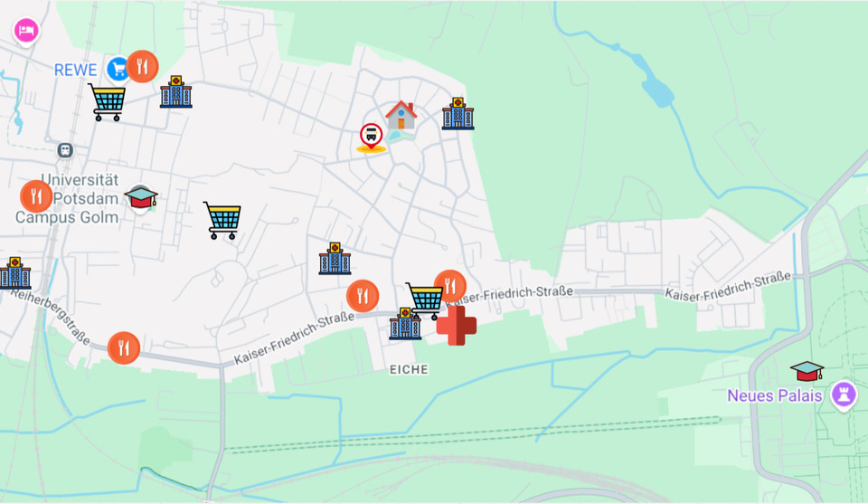868x504 pixels.
Task: Click the red cross medical marker
Action: click(456, 325)
